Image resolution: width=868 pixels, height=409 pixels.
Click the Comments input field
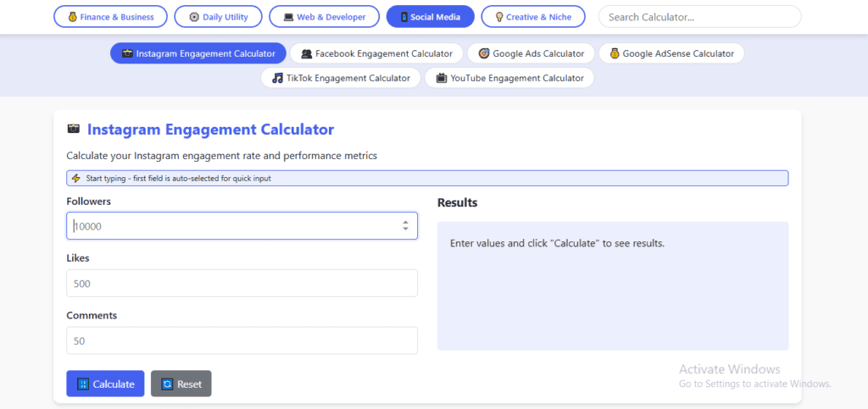(242, 340)
